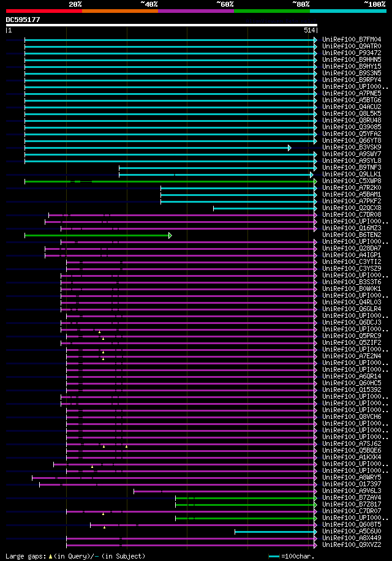Click the orange ~40% legend color segment
Screen dimensions: 392x561
(x=120, y=11)
